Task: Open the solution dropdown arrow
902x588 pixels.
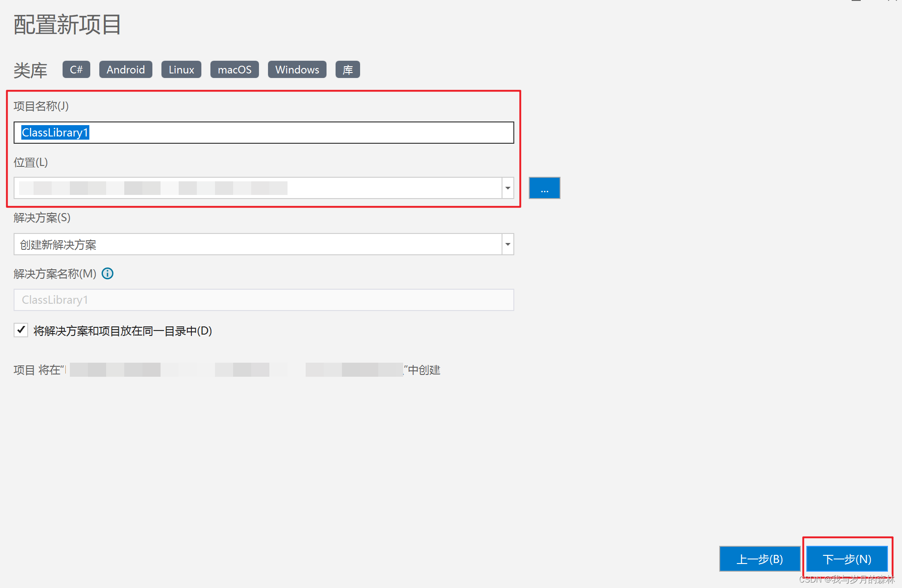Action: click(507, 244)
